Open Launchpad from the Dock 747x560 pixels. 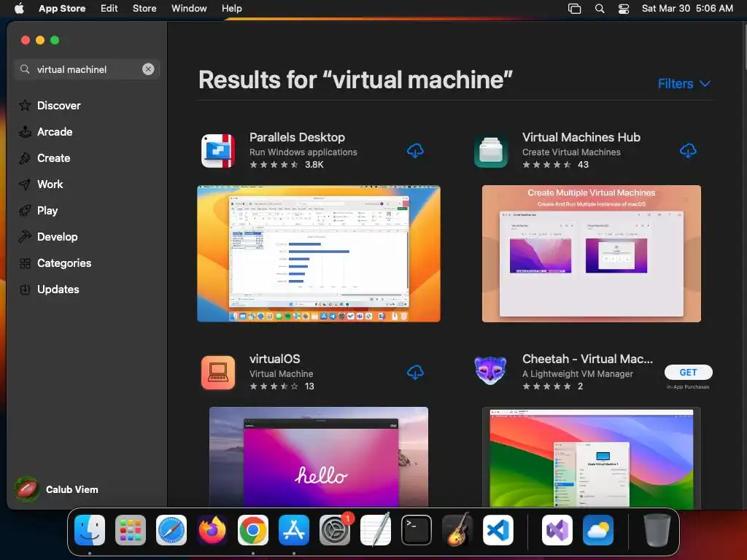pos(131,530)
